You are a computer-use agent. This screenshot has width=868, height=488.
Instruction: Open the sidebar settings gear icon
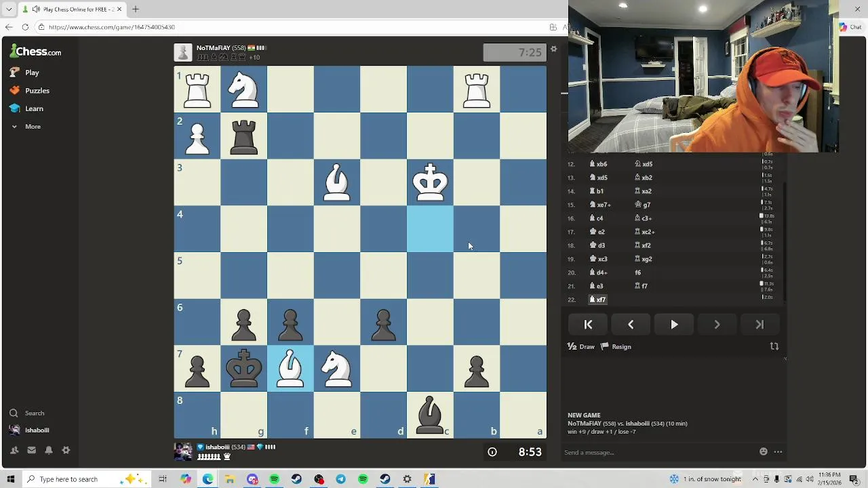point(66,450)
